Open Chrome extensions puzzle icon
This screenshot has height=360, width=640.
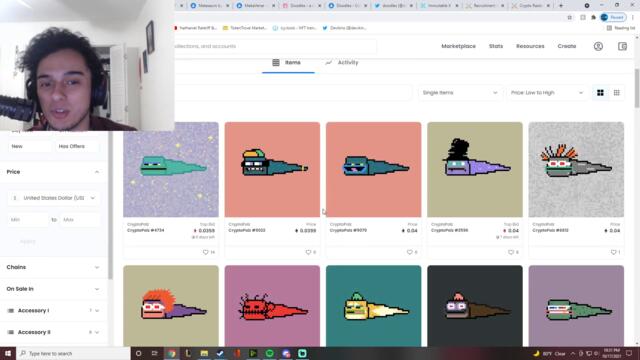pyautogui.click(x=593, y=18)
